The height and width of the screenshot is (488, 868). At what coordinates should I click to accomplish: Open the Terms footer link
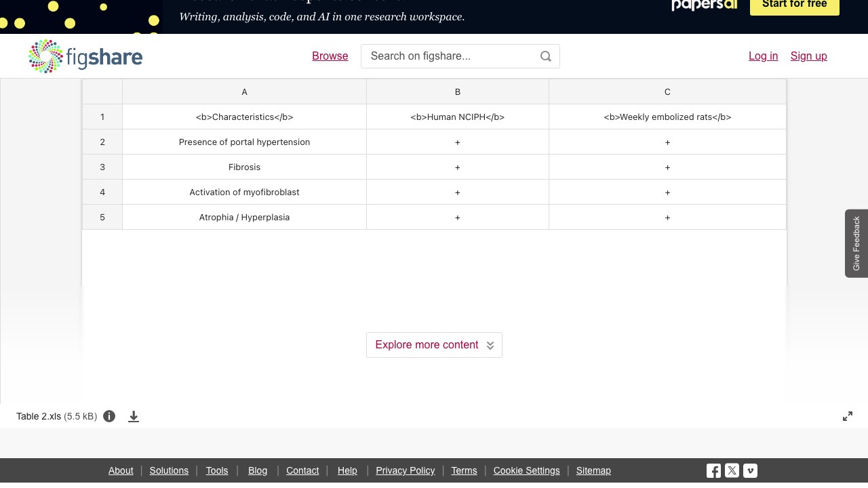[x=465, y=470]
